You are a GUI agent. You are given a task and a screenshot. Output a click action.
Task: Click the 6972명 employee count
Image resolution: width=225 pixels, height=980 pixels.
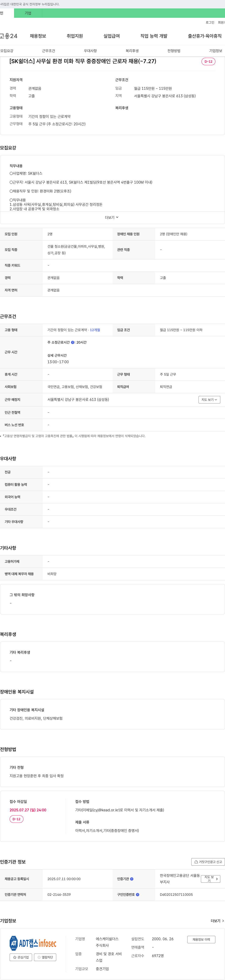click(x=158, y=956)
